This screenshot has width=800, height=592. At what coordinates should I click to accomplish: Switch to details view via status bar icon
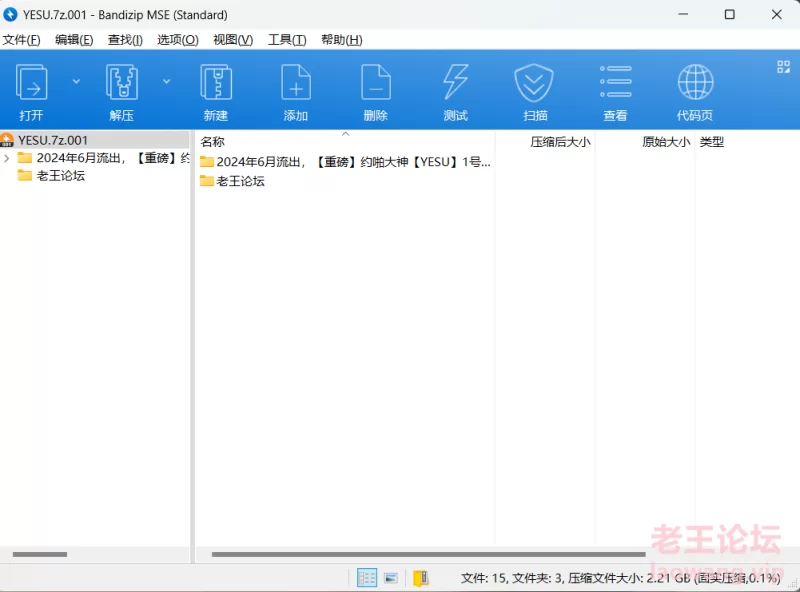367,578
